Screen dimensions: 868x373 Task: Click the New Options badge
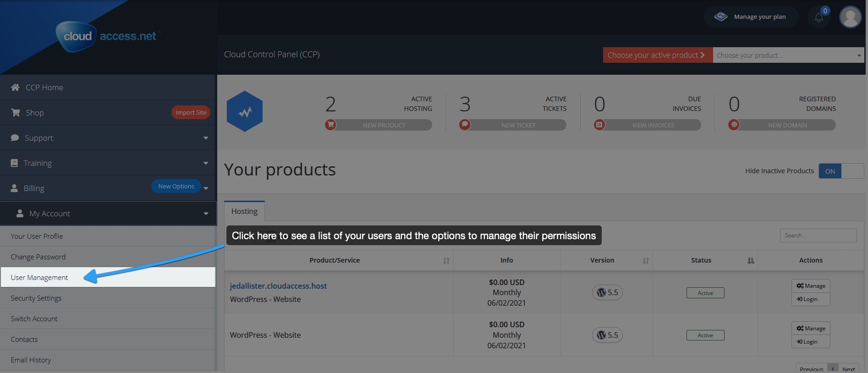click(x=176, y=186)
